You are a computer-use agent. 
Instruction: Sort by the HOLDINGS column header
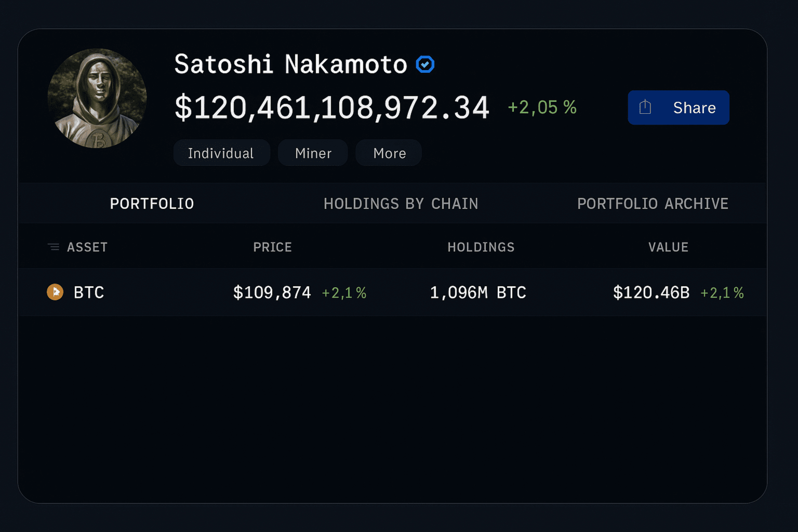[481, 247]
